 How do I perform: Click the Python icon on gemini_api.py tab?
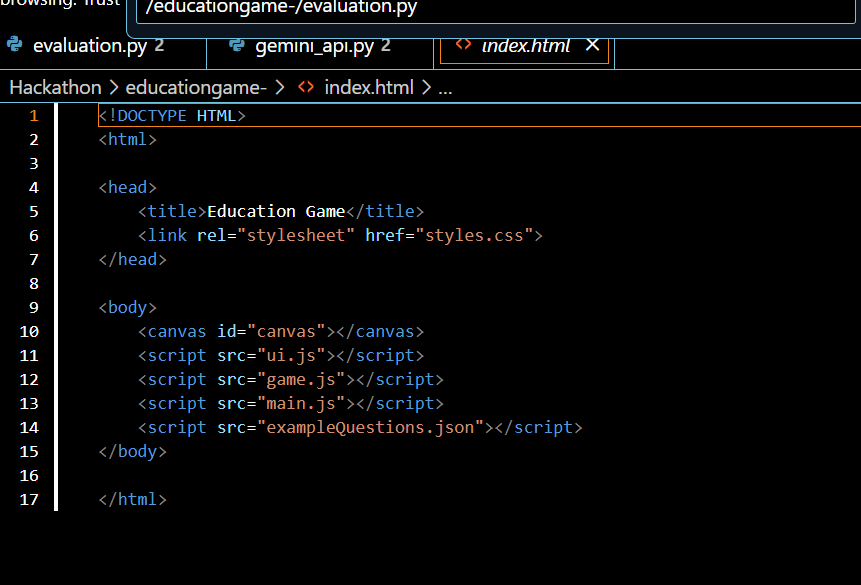click(237, 45)
